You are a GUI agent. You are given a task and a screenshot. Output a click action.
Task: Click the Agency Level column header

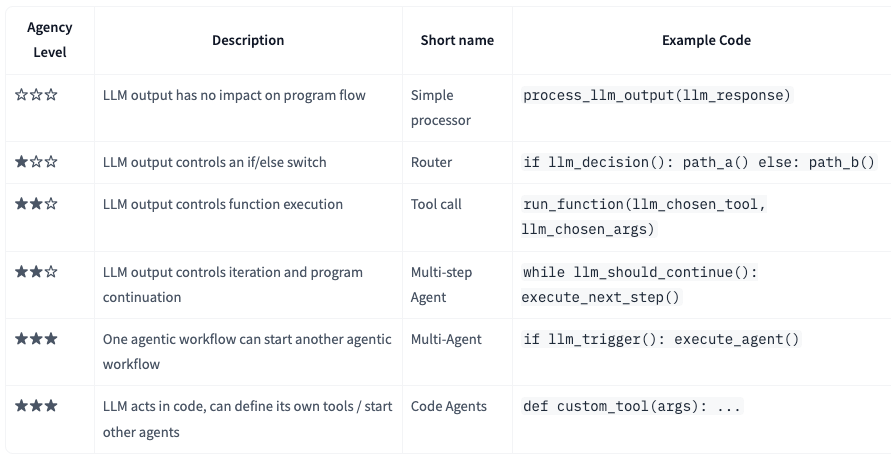coord(50,40)
